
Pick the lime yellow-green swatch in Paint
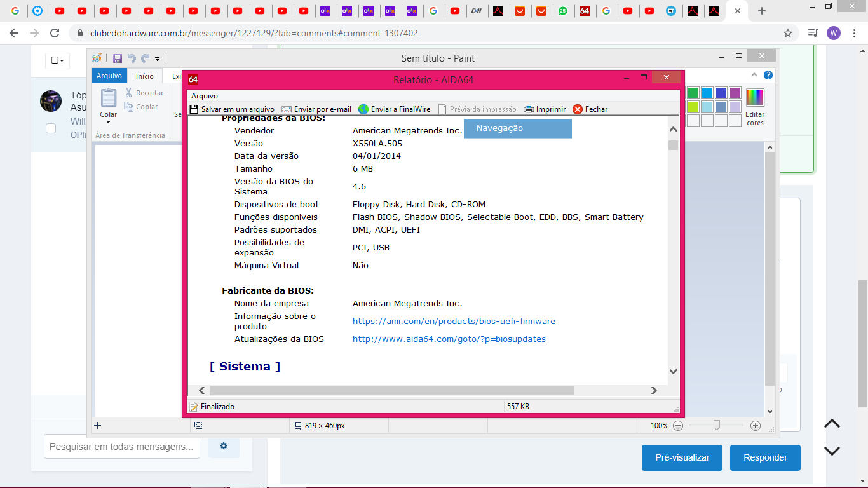tap(693, 107)
